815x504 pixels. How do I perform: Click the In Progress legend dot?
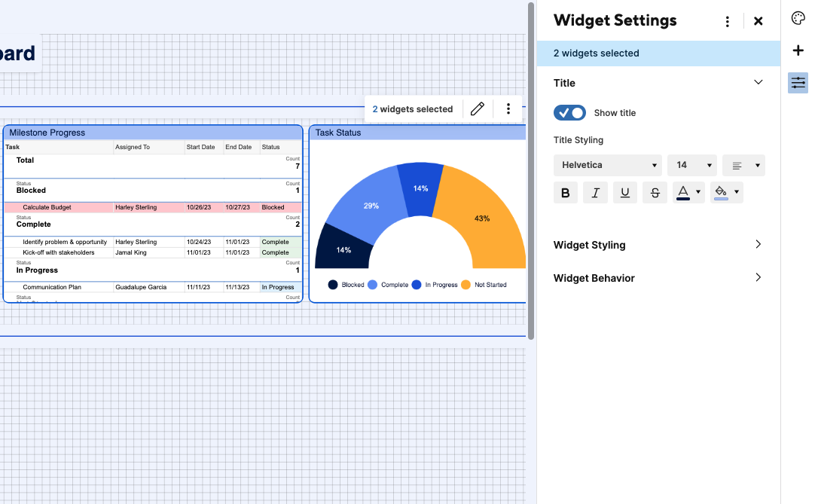(x=417, y=285)
